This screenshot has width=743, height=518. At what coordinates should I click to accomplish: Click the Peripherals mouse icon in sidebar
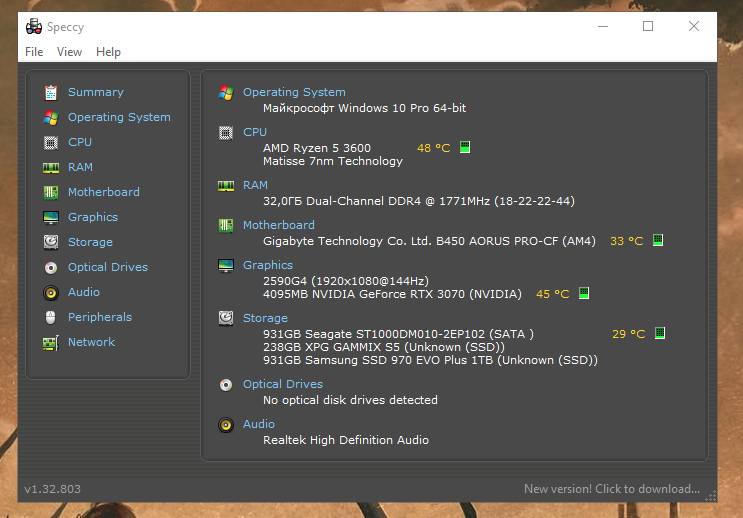tap(51, 318)
